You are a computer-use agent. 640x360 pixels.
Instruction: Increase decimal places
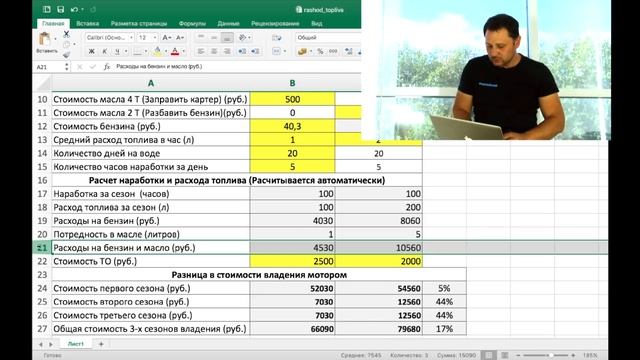click(x=349, y=51)
